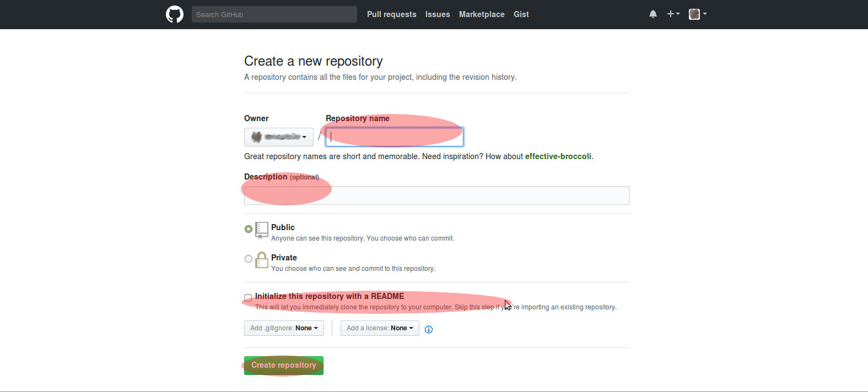The image size is (868, 392).
Task: Open Marketplace in the top navigation
Action: pyautogui.click(x=482, y=14)
